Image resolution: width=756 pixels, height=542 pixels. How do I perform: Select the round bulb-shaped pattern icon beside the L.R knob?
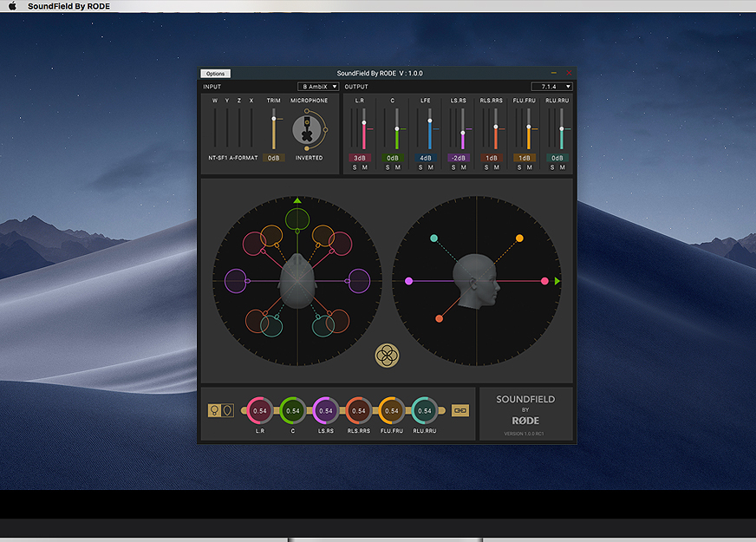214,410
